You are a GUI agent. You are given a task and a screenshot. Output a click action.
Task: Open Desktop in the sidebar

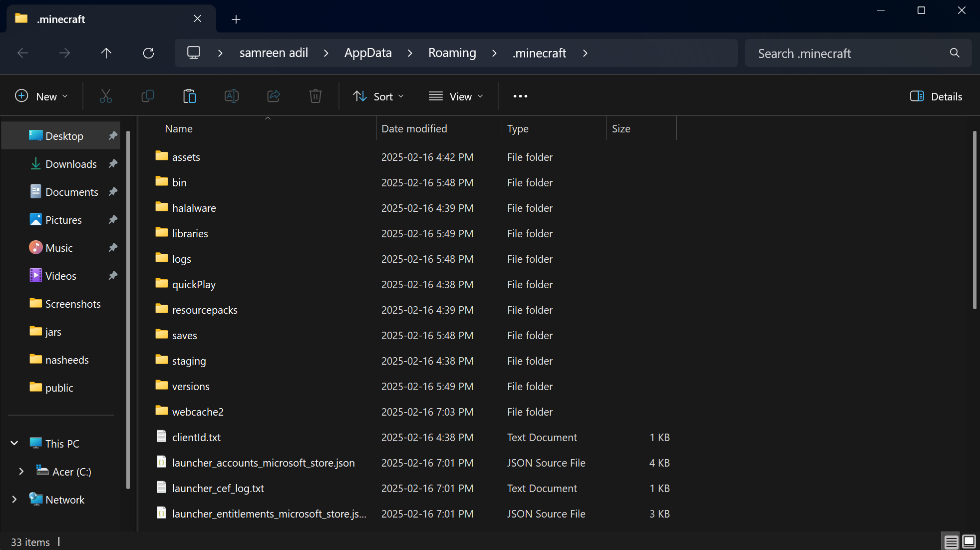61,136
